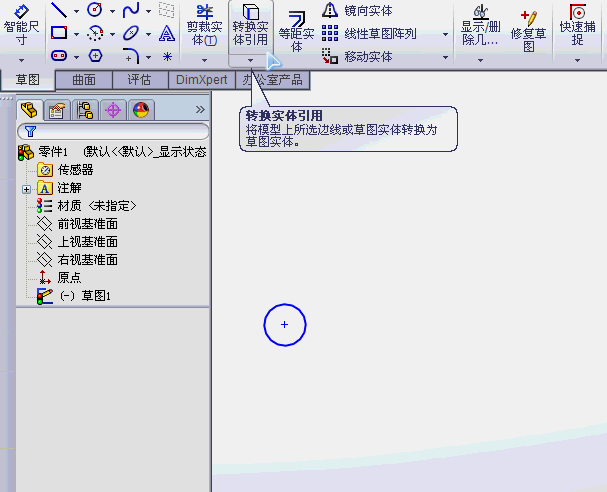The width and height of the screenshot is (607, 492).
Task: Click the 线性草图阵列 linear sketch pattern tool
Action: (369, 34)
